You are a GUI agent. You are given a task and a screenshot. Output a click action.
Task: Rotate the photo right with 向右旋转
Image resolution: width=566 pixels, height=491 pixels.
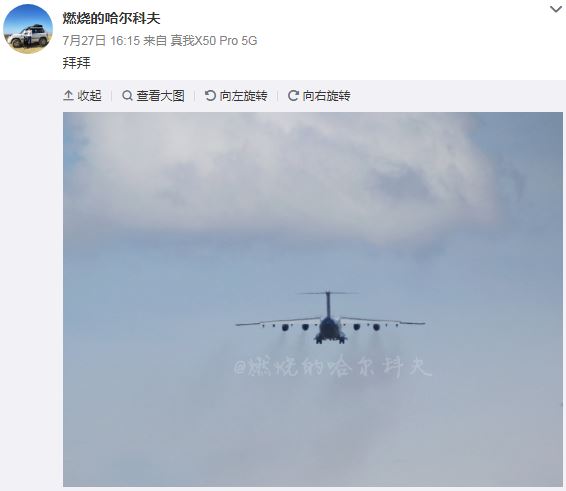point(326,96)
